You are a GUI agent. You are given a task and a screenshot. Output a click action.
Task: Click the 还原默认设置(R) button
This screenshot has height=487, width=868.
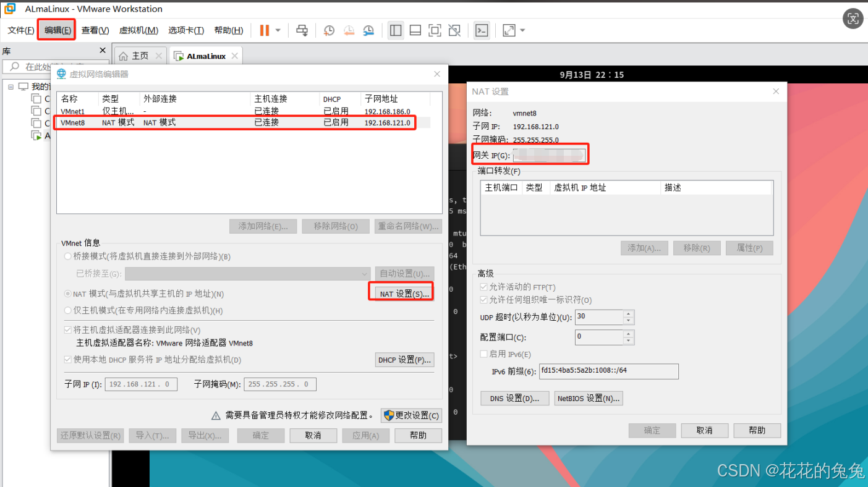(x=90, y=436)
